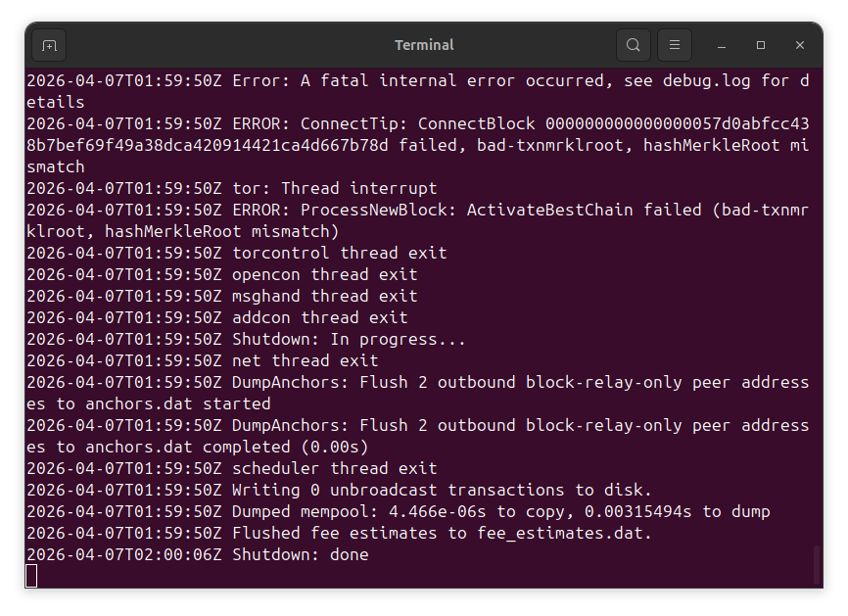Click the Terminal title in header bar
The height and width of the screenshot is (616, 848).
tap(424, 45)
